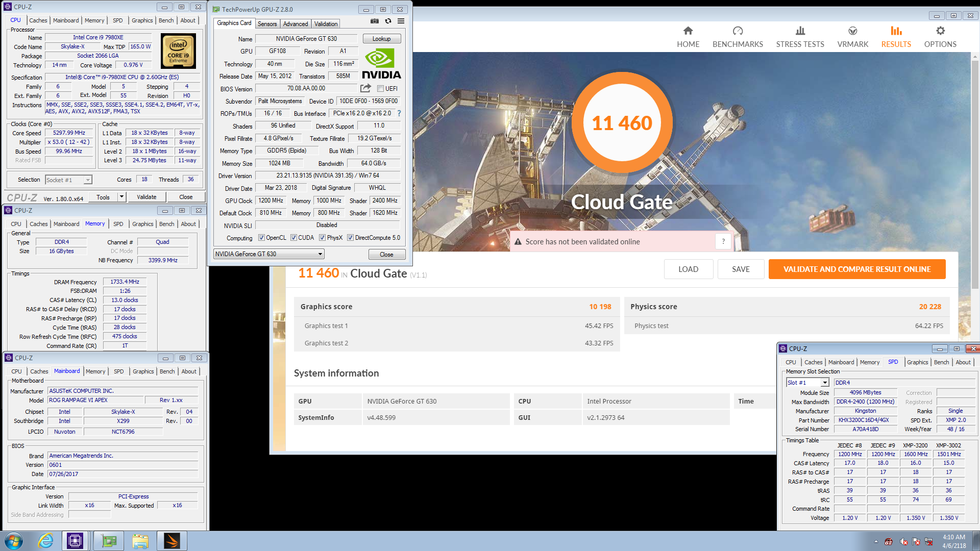Viewport: 980px width, 551px height.
Task: Click the score validation help question mark
Action: point(723,241)
